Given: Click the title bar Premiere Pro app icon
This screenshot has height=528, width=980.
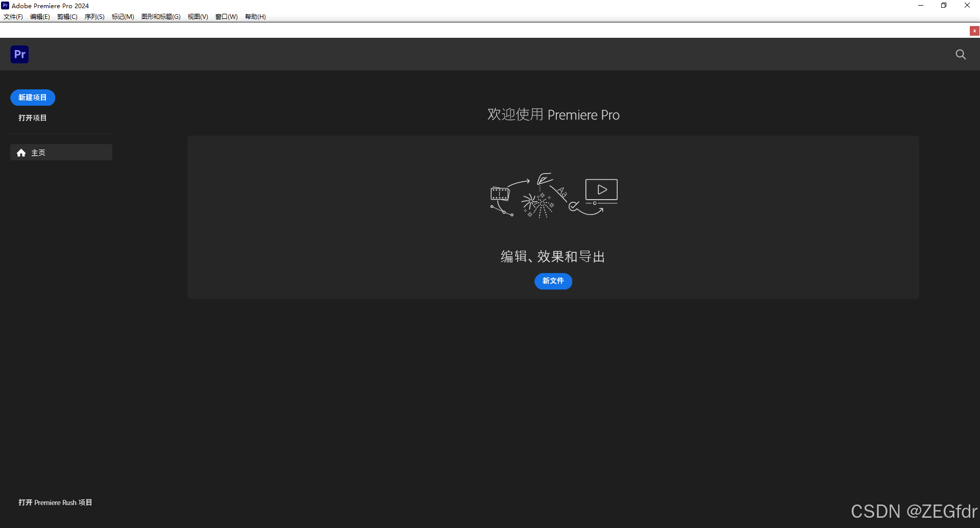Looking at the screenshot, I should coord(5,6).
